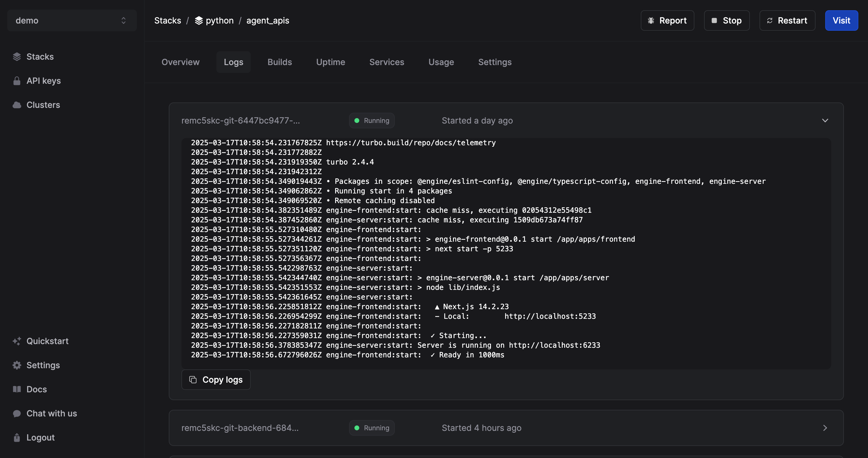The image size is (868, 458).
Task: Click the API keys lock icon
Action: coord(17,81)
